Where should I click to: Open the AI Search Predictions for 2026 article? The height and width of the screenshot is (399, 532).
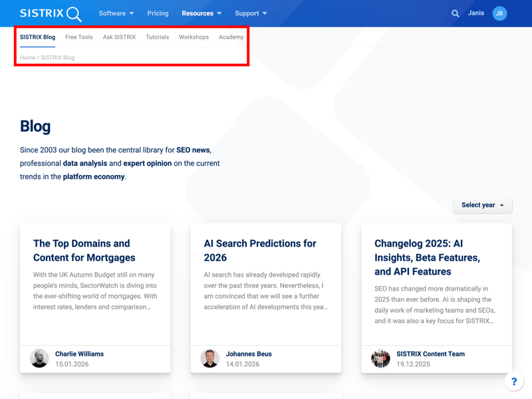(x=260, y=251)
